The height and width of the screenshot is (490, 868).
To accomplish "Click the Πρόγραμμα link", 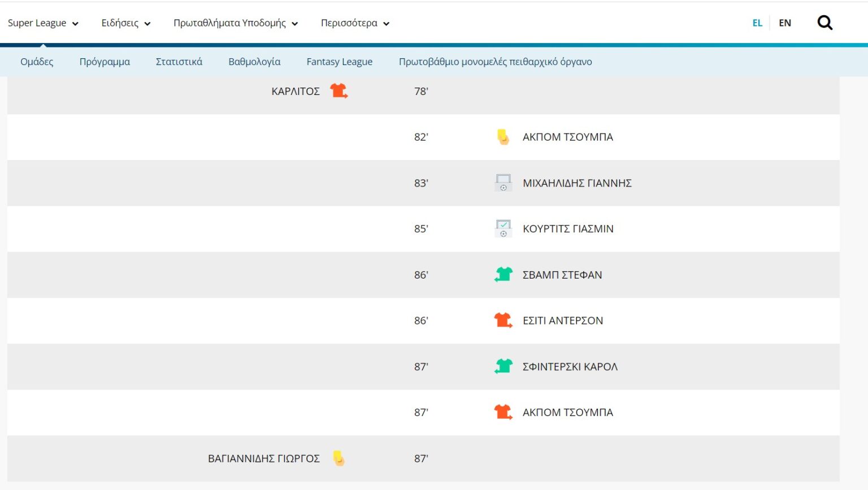I will [x=105, y=62].
